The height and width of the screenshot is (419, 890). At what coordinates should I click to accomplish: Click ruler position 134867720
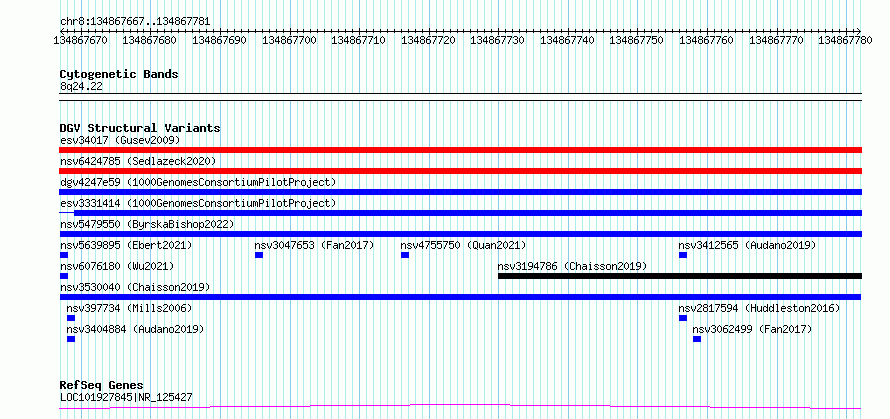click(x=428, y=40)
